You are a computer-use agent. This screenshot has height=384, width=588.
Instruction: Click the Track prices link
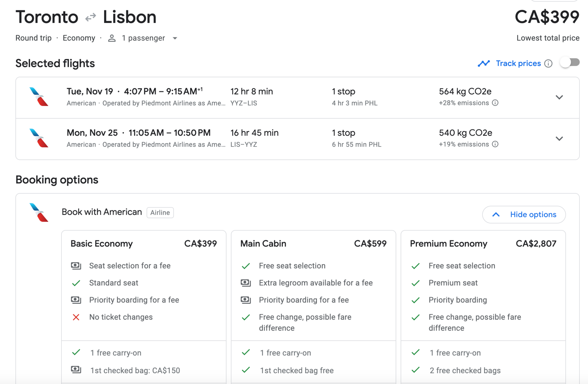click(518, 64)
